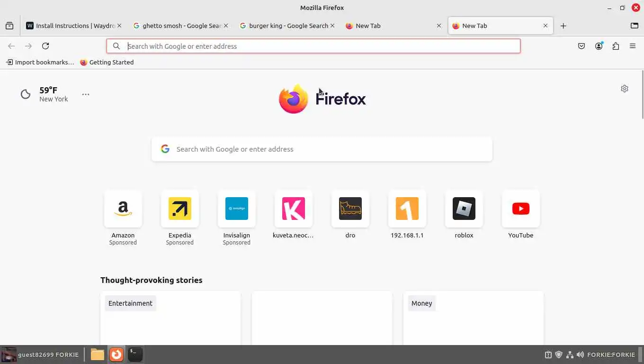Viewport: 644px width, 364px height.
Task: Open the Firefox account icon
Action: tap(599, 46)
